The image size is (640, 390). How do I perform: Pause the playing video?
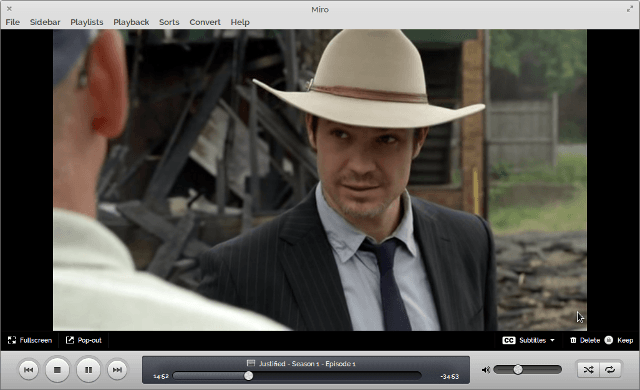point(88,370)
